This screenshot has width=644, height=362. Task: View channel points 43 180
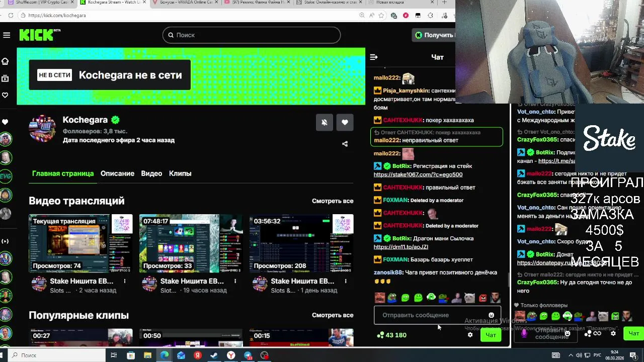click(391, 335)
